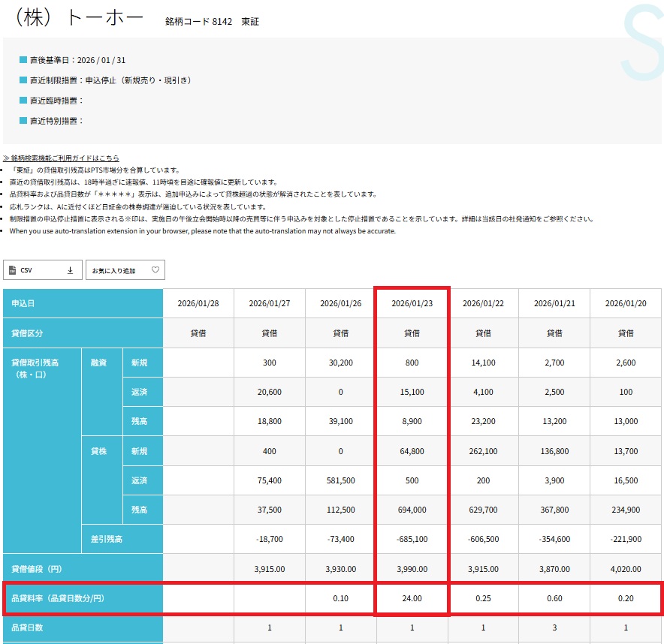Open the 銘柄検索機能ご利用ガイド link
The width and height of the screenshot is (664, 644).
61,158
